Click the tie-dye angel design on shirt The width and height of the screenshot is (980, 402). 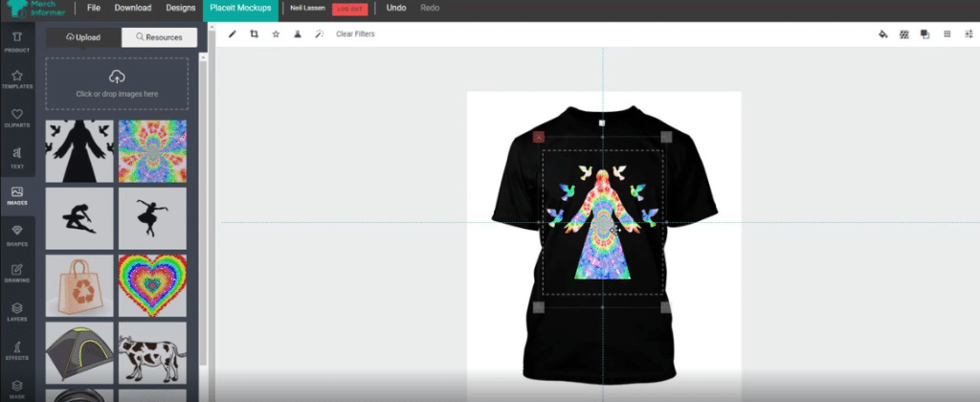coord(602,222)
